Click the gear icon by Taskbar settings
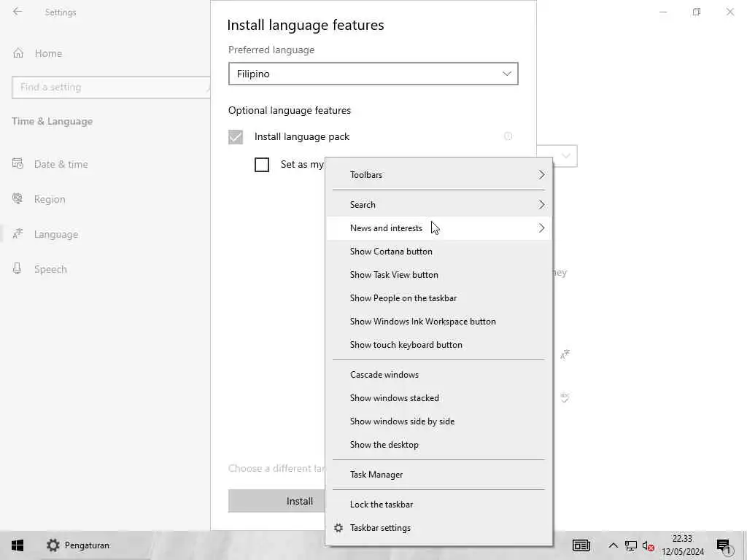The width and height of the screenshot is (747, 560). 338,528
